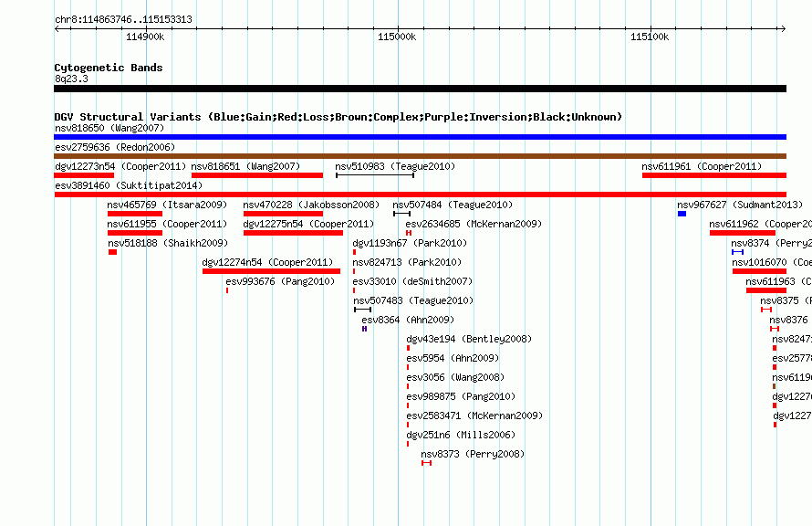Click the ruler's right arrowhead
Image resolution: width=812 pixels, height=526 pixels.
coord(783,28)
